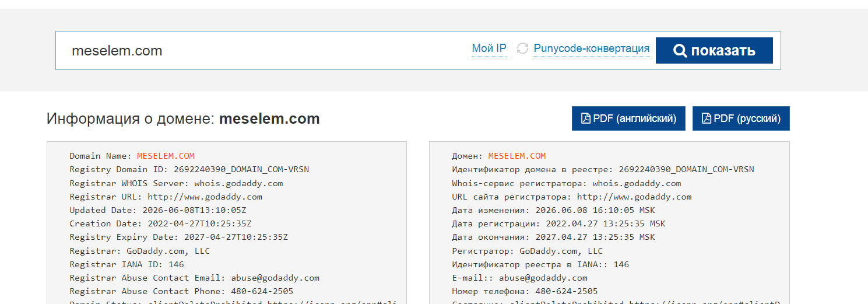868x304 pixels.
Task: Click red MESELEM.COM next to Domain Name
Action: pyautogui.click(x=166, y=156)
